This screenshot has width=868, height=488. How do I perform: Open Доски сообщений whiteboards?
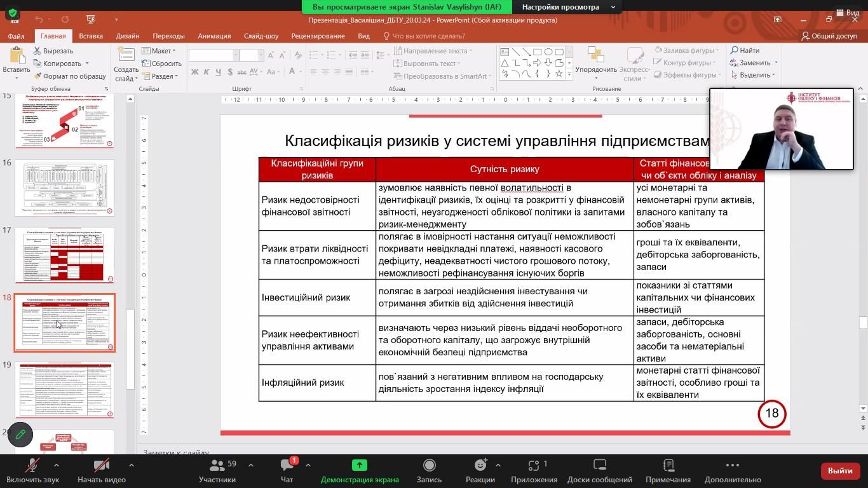(599, 471)
